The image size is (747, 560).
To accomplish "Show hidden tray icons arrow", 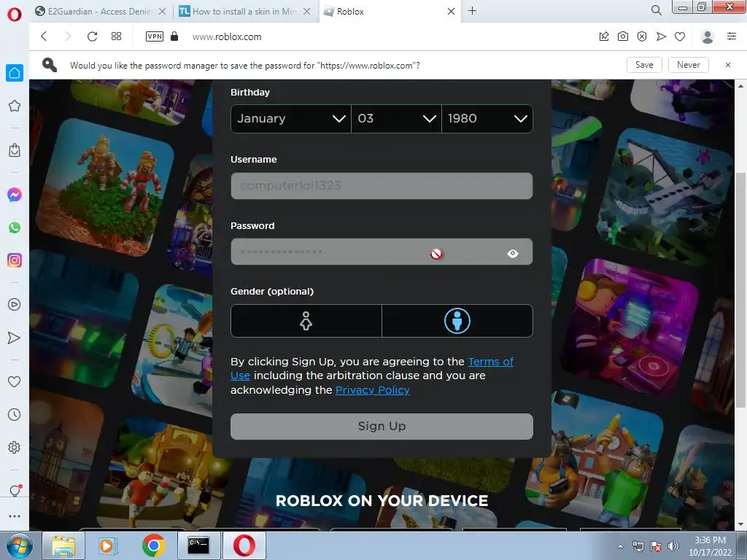I will [620, 546].
